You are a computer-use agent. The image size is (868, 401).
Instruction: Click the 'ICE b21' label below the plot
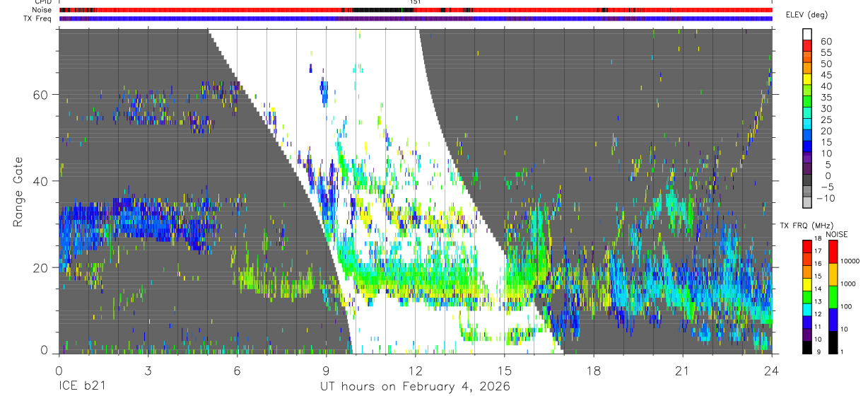83,387
